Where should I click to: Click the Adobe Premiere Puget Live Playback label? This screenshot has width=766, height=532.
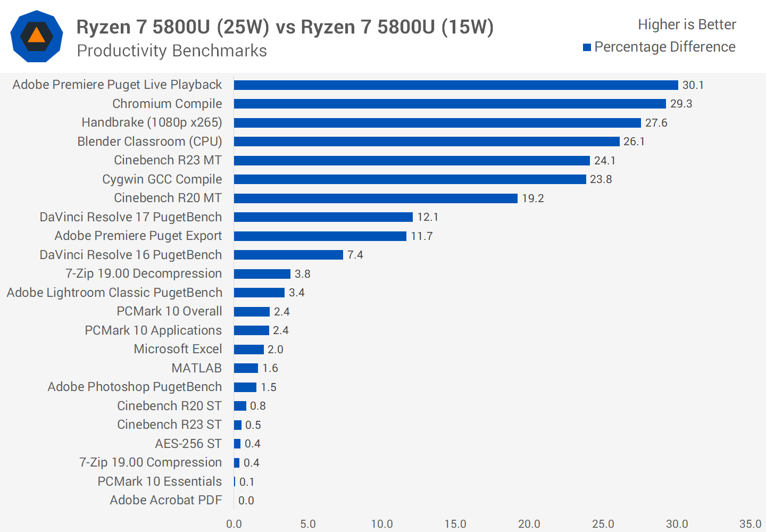[x=117, y=85]
